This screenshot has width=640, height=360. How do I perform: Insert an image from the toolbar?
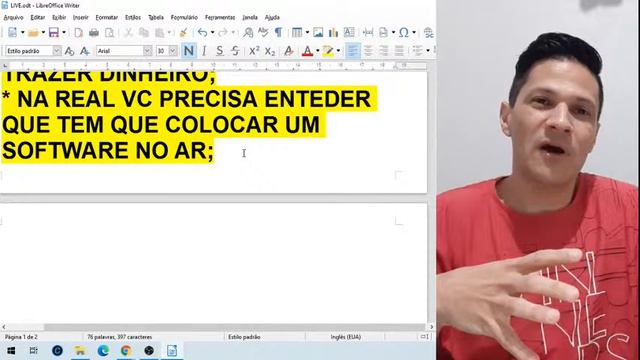318,32
